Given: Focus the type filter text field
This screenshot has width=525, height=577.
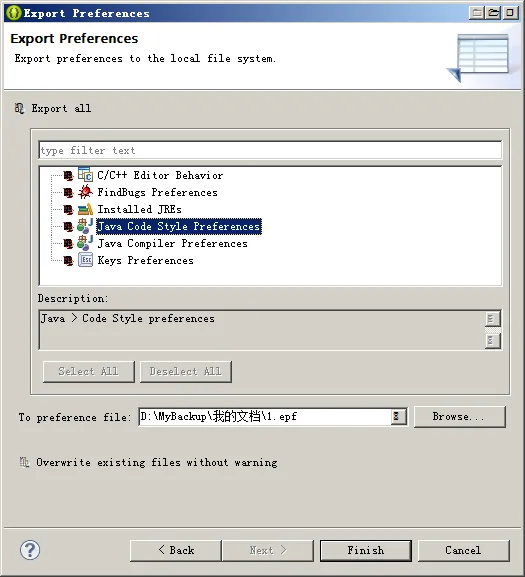Looking at the screenshot, I should [x=270, y=150].
